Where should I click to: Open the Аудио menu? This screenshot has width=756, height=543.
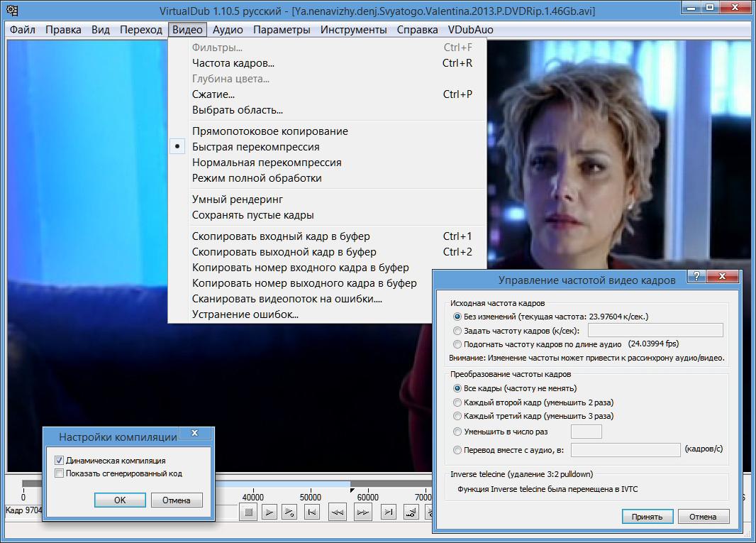tap(228, 29)
